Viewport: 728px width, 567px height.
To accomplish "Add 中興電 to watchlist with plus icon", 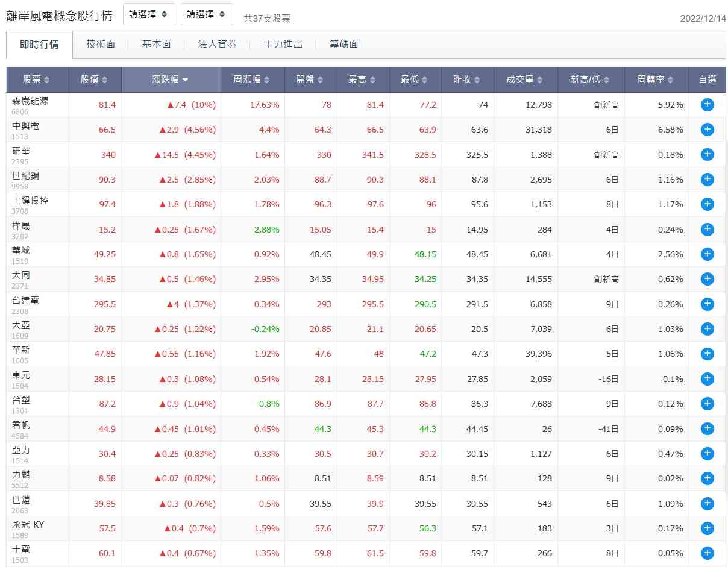I will (707, 130).
